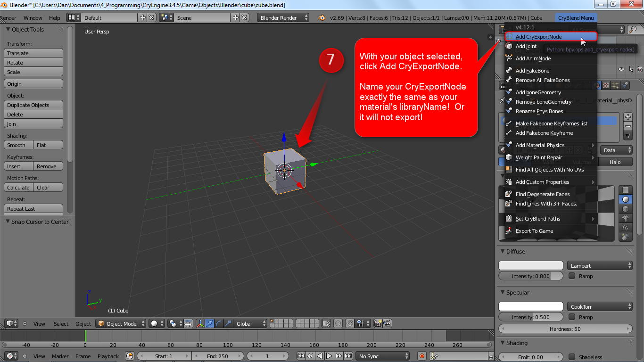The image size is (644, 362).
Task: Click End 250 frame field
Action: pyautogui.click(x=217, y=356)
